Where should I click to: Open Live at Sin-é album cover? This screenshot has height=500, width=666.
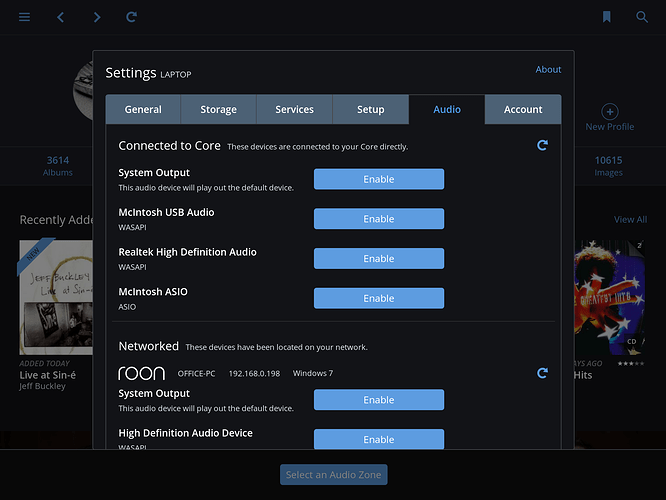56,297
